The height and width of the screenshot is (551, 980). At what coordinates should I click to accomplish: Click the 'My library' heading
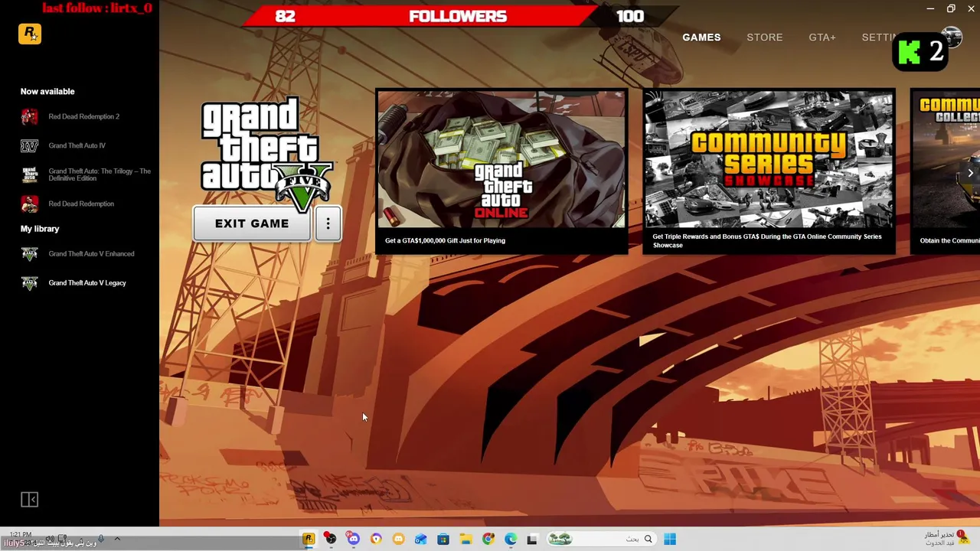tap(40, 229)
